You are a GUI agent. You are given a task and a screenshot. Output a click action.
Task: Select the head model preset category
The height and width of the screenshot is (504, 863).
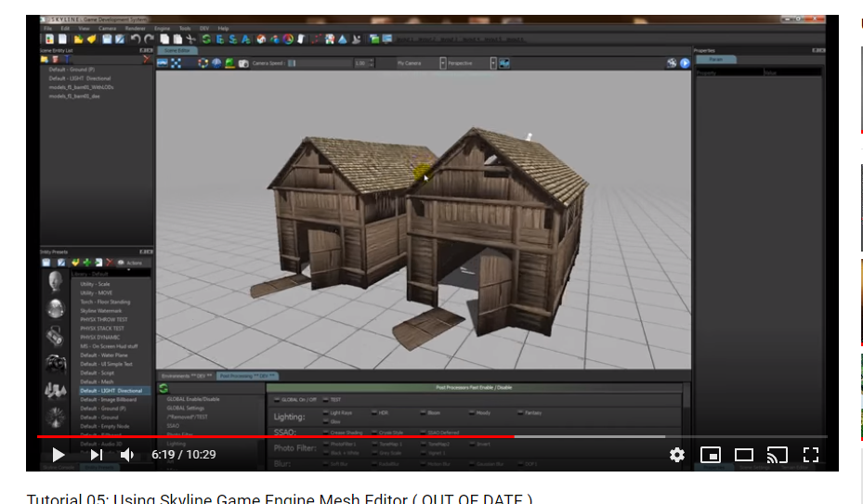tap(55, 281)
